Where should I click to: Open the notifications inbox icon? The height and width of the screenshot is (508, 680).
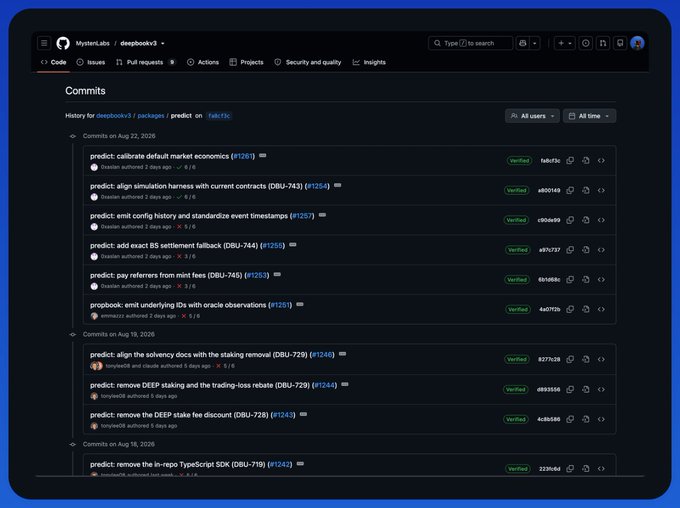point(620,43)
